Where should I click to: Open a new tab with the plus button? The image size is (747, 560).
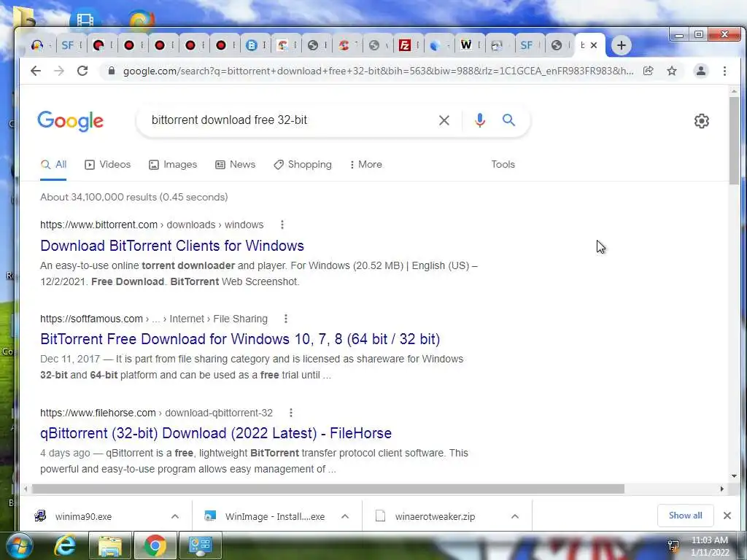click(x=621, y=45)
